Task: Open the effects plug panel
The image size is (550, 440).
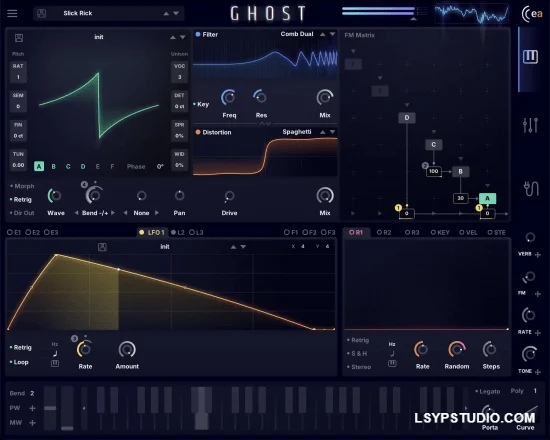Action: [531, 189]
